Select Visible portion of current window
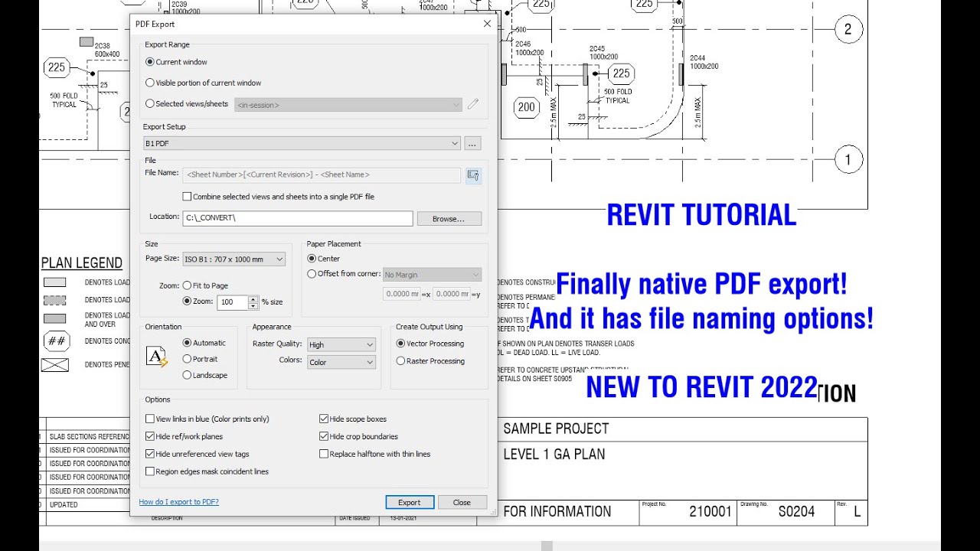The height and width of the screenshot is (551, 980). [x=150, y=83]
